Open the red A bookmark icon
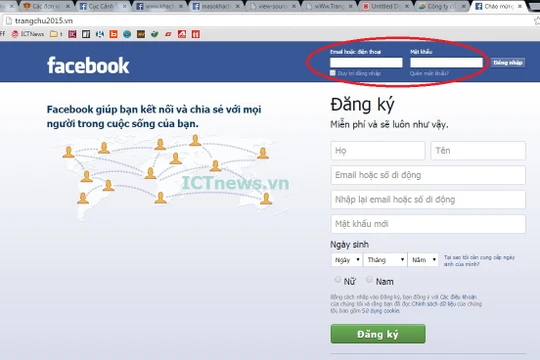 point(182,34)
